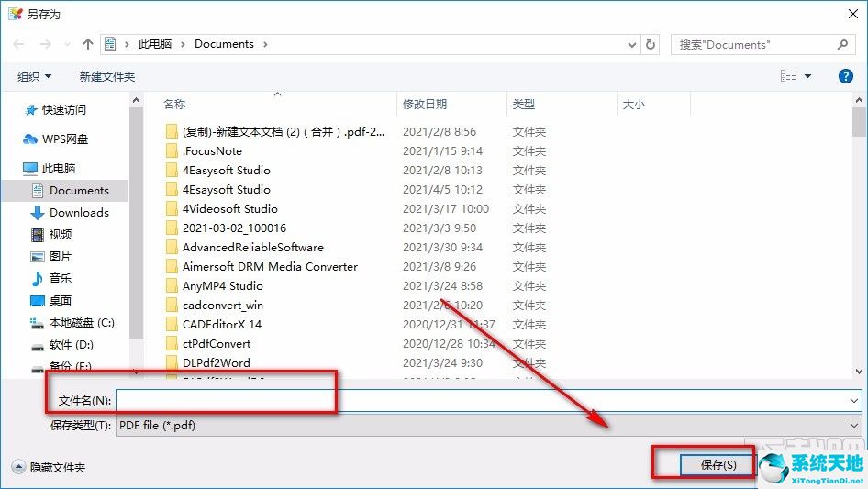Open the 组织 menu

(34, 76)
